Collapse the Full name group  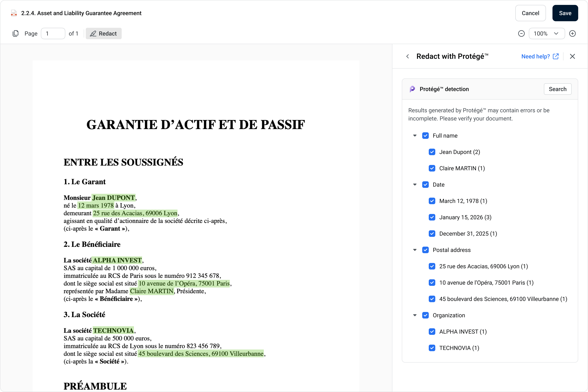click(x=415, y=135)
